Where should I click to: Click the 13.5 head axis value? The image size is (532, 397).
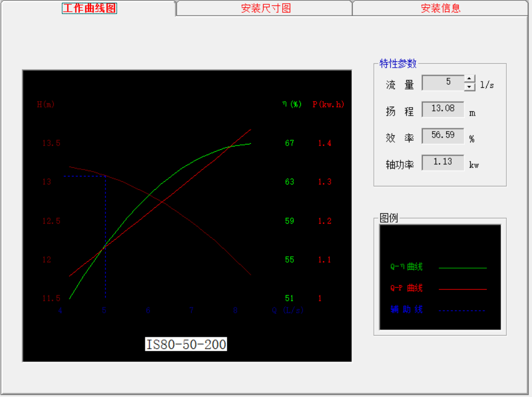coord(51,143)
